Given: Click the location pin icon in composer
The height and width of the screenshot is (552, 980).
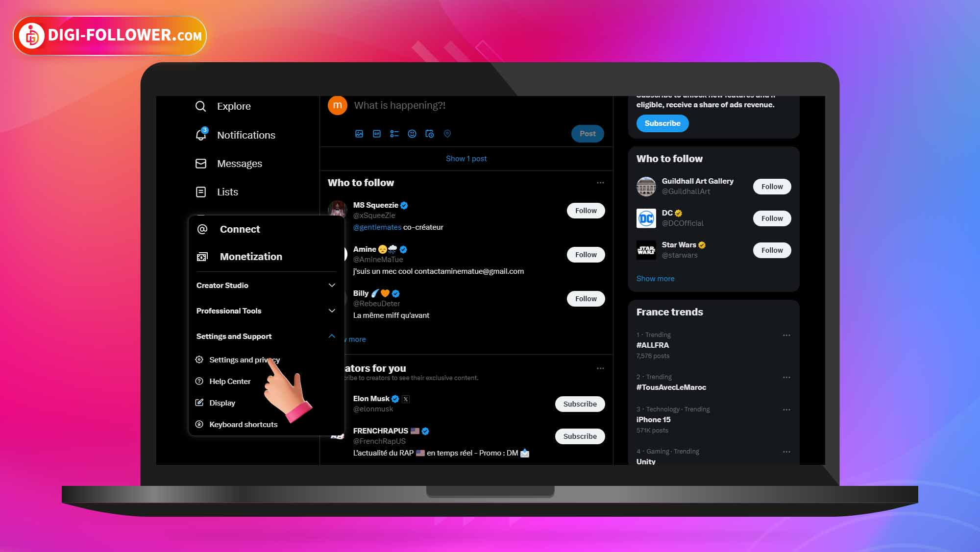Looking at the screenshot, I should click(x=446, y=133).
